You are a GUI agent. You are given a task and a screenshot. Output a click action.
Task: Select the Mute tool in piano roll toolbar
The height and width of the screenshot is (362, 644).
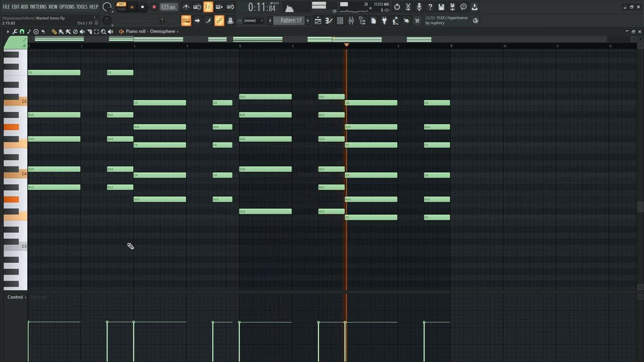(x=82, y=32)
